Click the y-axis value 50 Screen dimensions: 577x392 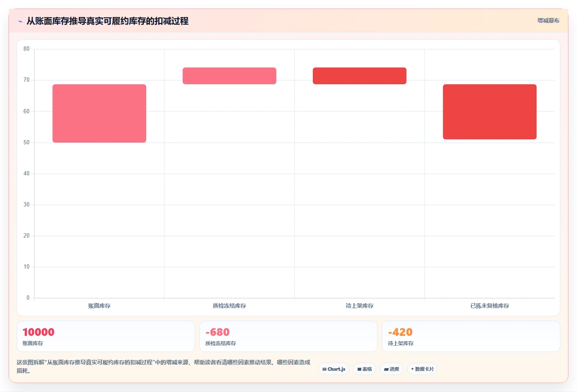coord(26,143)
